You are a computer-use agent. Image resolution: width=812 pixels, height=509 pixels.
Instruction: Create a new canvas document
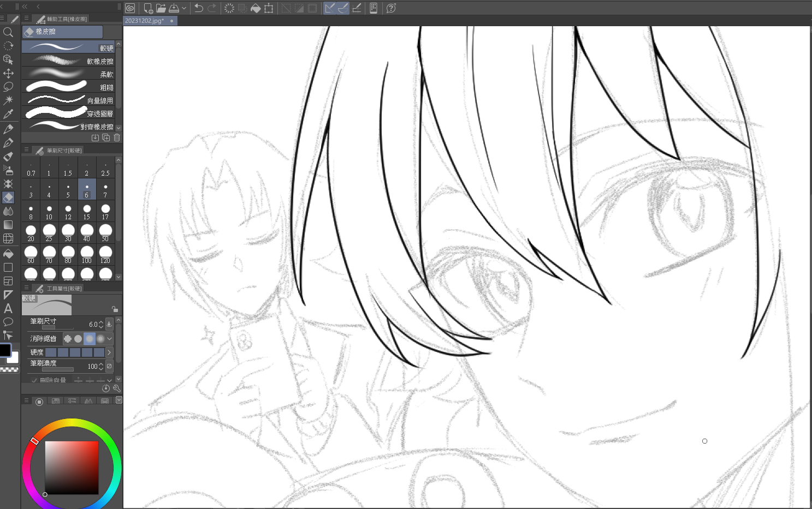[148, 8]
